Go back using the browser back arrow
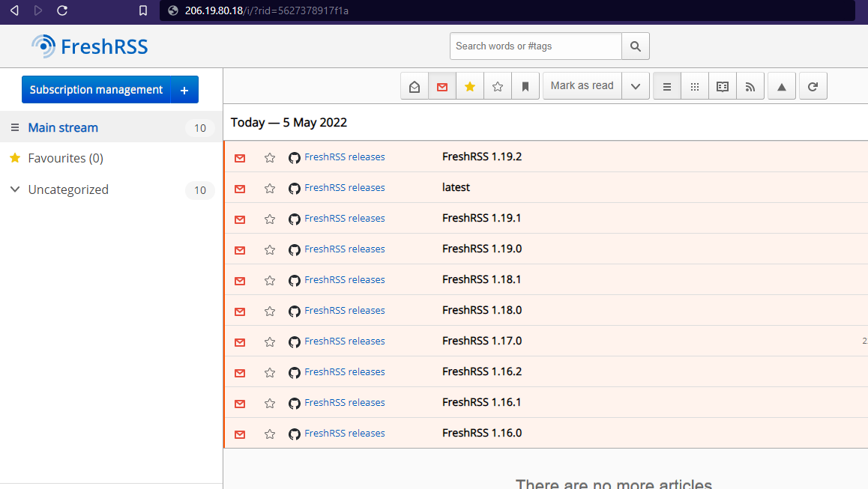The image size is (868, 489). pyautogui.click(x=14, y=10)
